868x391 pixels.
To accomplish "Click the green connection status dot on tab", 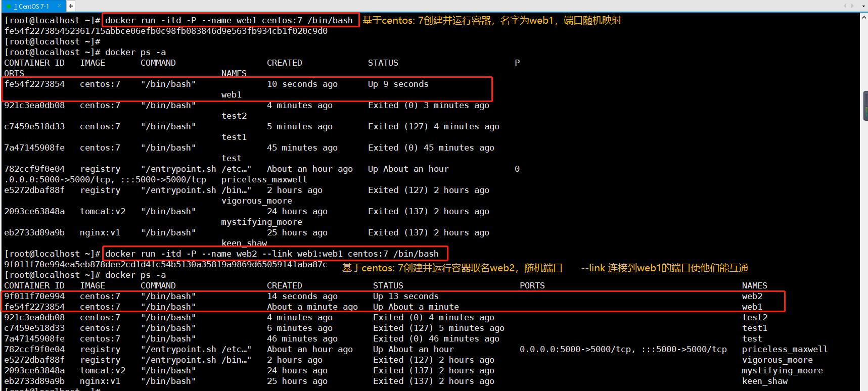I will coord(8,7).
